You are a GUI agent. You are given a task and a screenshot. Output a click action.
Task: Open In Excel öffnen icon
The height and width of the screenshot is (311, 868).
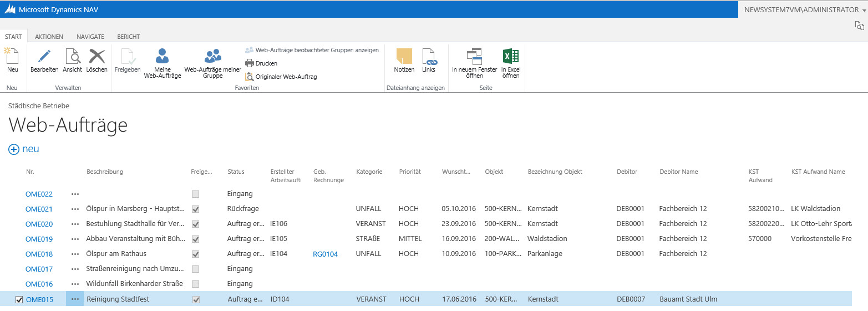point(511,56)
